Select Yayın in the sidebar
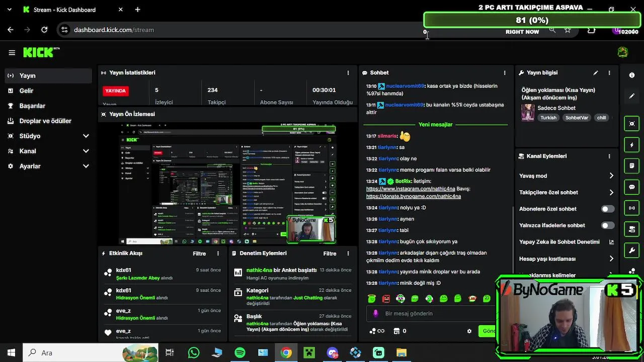The height and width of the screenshot is (362, 644). pyautogui.click(x=49, y=75)
